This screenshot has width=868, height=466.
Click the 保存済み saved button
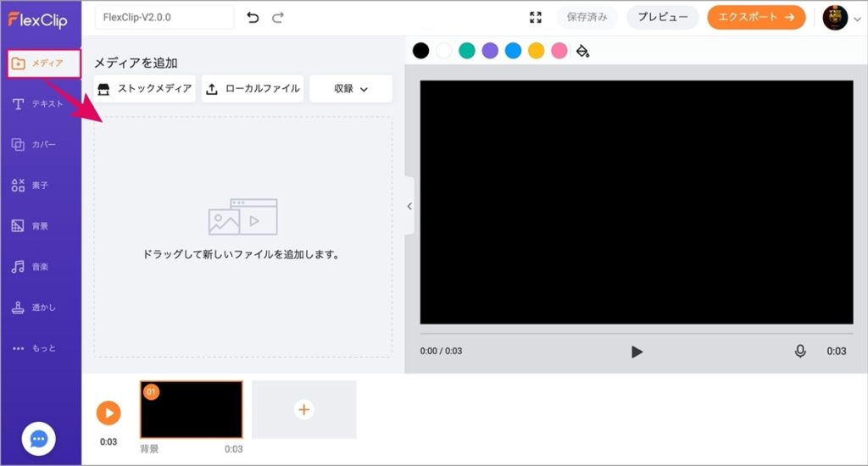pyautogui.click(x=587, y=17)
